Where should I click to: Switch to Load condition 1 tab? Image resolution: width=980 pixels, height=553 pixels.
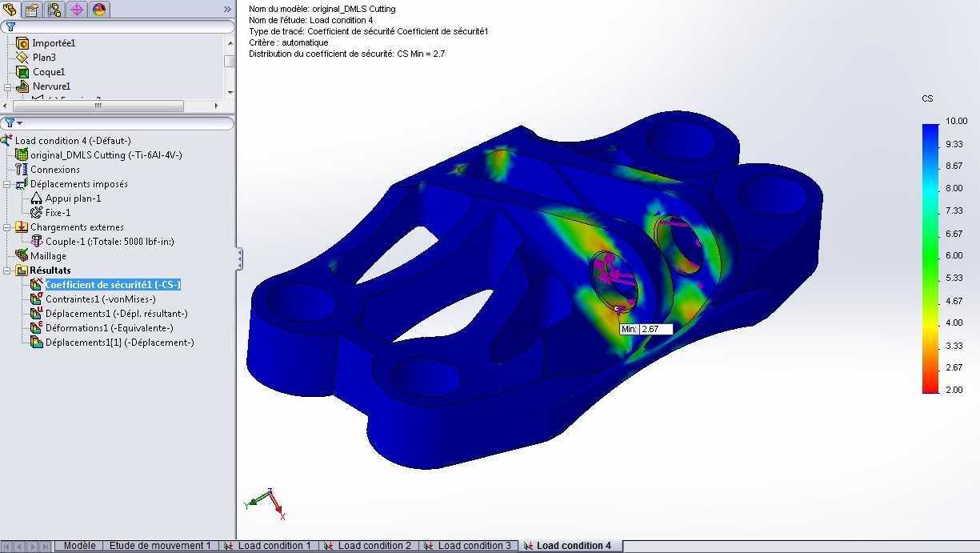pyautogui.click(x=268, y=546)
